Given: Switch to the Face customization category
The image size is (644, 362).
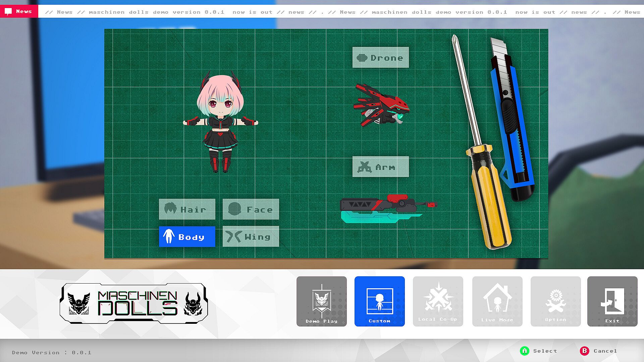Looking at the screenshot, I should tap(251, 209).
